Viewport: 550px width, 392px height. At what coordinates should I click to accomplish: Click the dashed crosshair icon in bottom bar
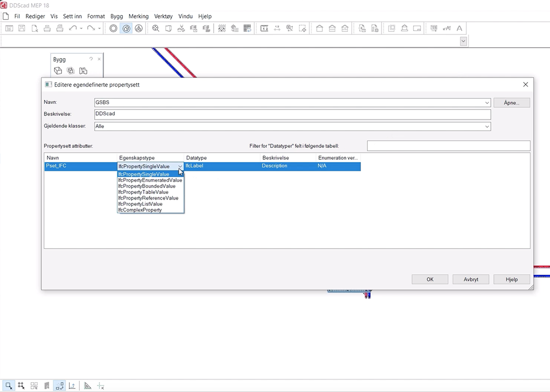coord(101,386)
